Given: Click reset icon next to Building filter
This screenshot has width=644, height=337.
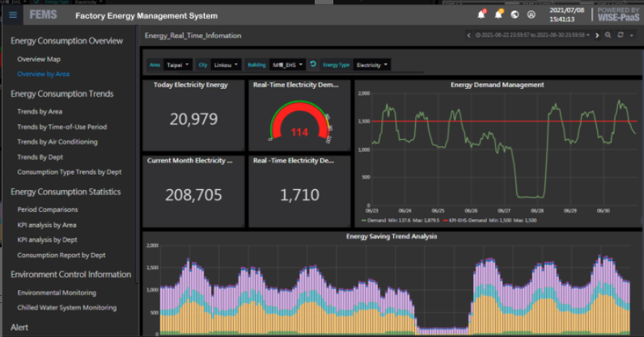Looking at the screenshot, I should 313,64.
